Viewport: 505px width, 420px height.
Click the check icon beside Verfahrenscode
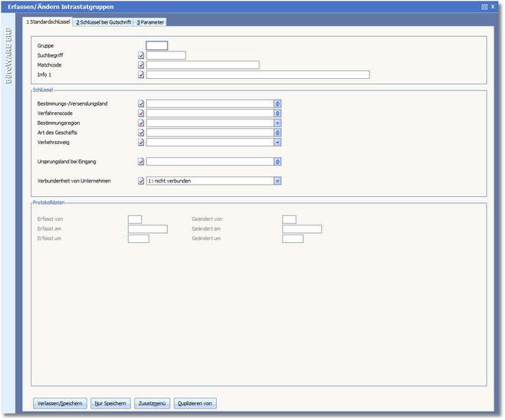point(141,113)
